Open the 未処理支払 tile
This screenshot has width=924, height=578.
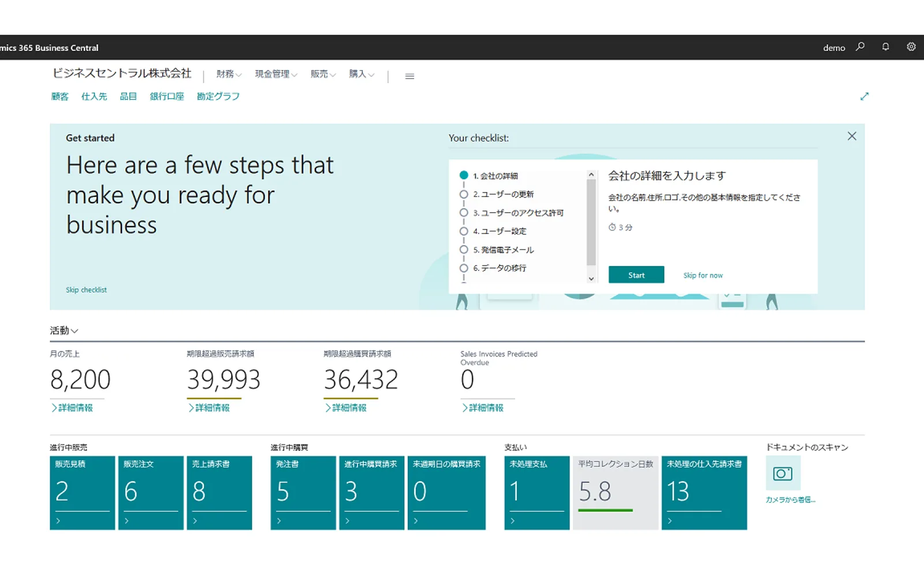click(x=537, y=493)
